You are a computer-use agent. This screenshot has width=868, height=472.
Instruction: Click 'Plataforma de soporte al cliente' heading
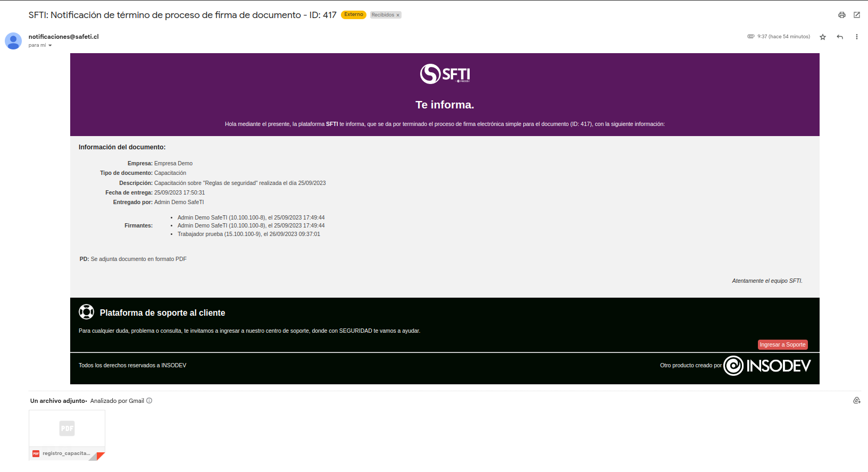coord(163,313)
